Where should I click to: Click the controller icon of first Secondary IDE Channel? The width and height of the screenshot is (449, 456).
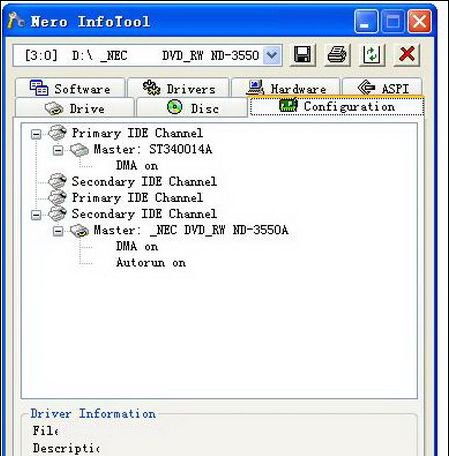tap(58, 181)
